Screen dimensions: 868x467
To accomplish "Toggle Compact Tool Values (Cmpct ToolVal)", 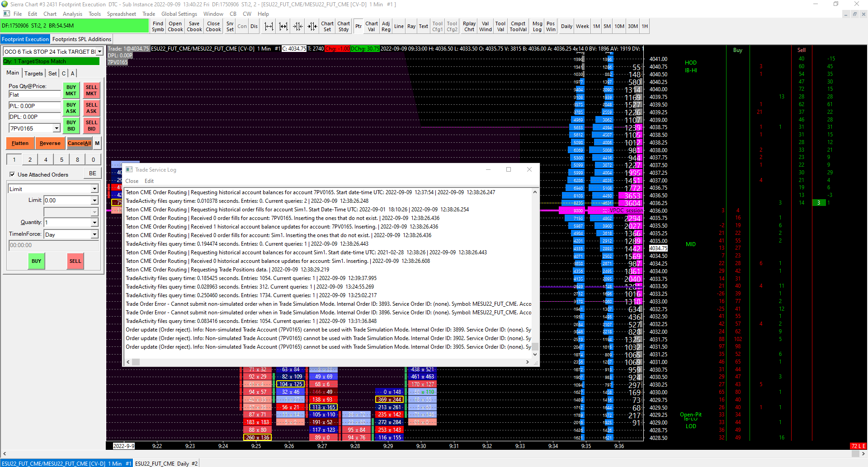I will (518, 26).
